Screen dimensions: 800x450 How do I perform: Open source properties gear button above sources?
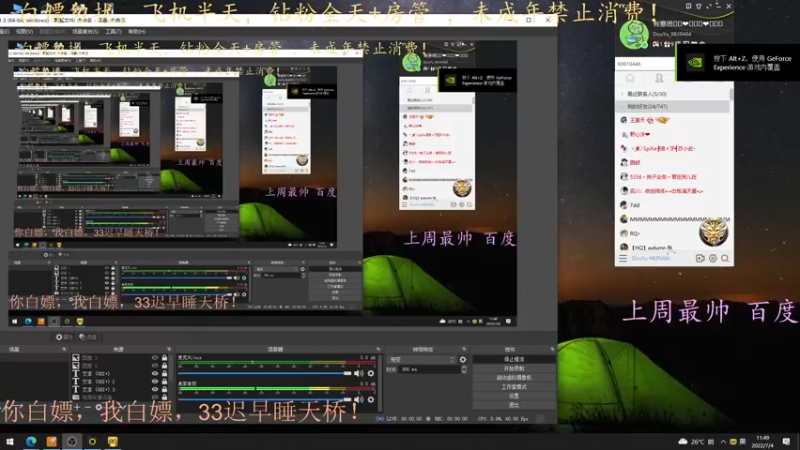pos(65,337)
